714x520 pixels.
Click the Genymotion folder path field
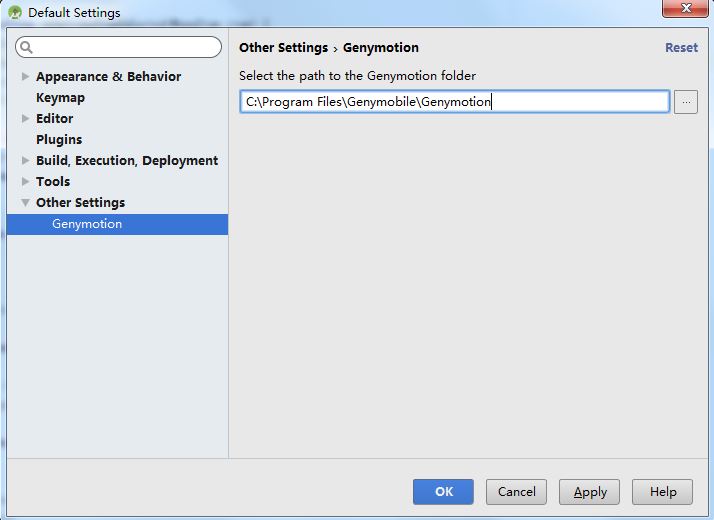tap(454, 102)
